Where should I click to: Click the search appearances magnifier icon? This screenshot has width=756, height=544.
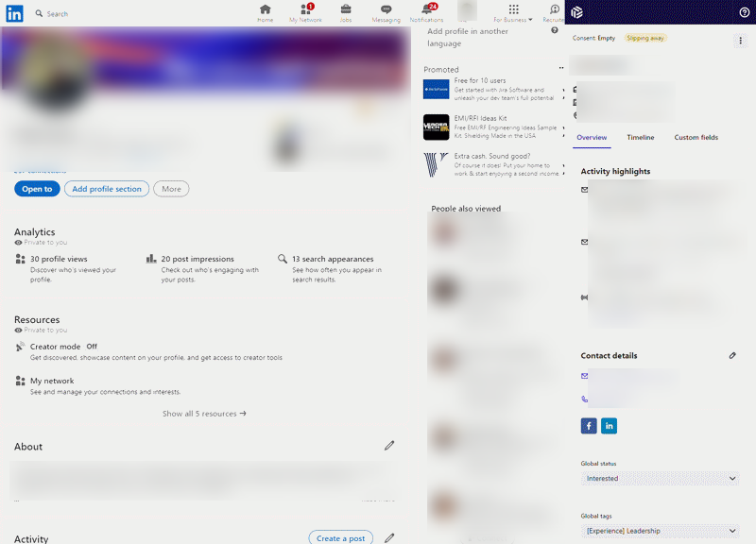click(x=283, y=259)
